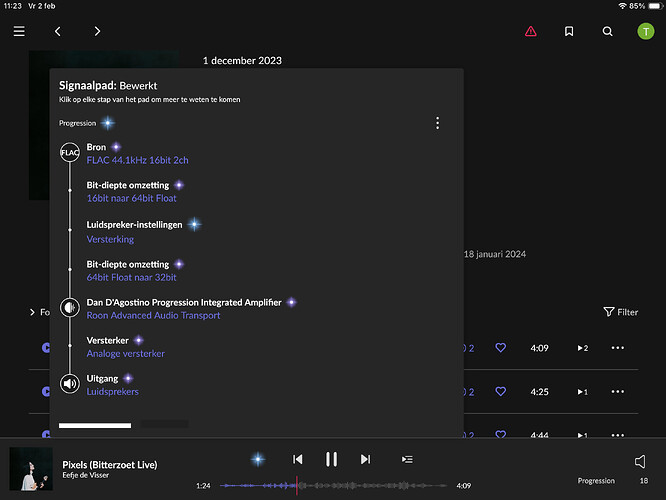Open the track Filter button
Viewport: 666px width, 500px height.
point(621,312)
